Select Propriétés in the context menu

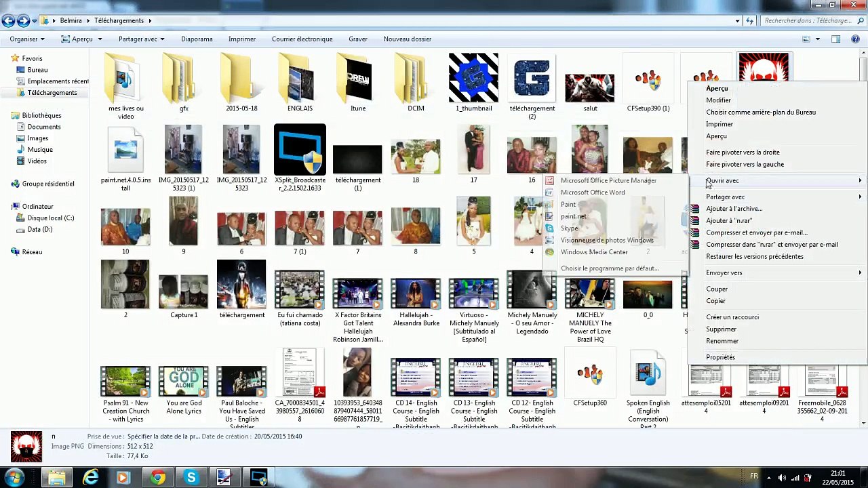click(720, 357)
